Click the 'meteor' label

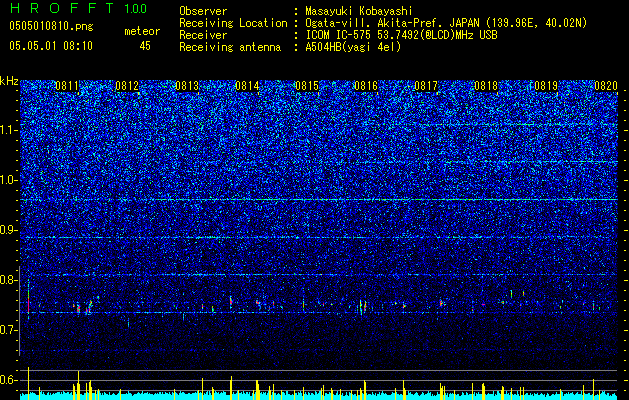point(142,31)
